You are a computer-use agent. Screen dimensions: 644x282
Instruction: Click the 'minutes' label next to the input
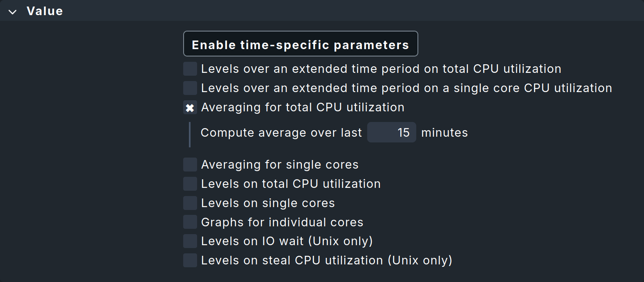pos(444,133)
